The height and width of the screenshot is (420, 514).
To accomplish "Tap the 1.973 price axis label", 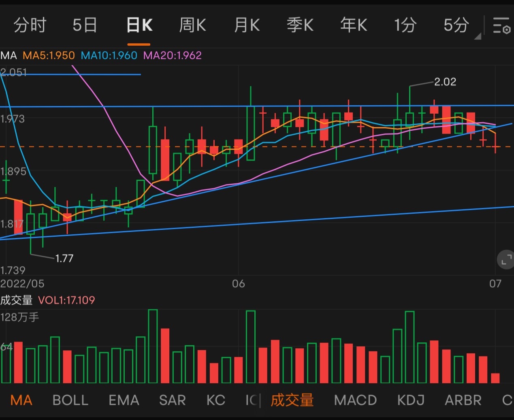I will pos(13,119).
